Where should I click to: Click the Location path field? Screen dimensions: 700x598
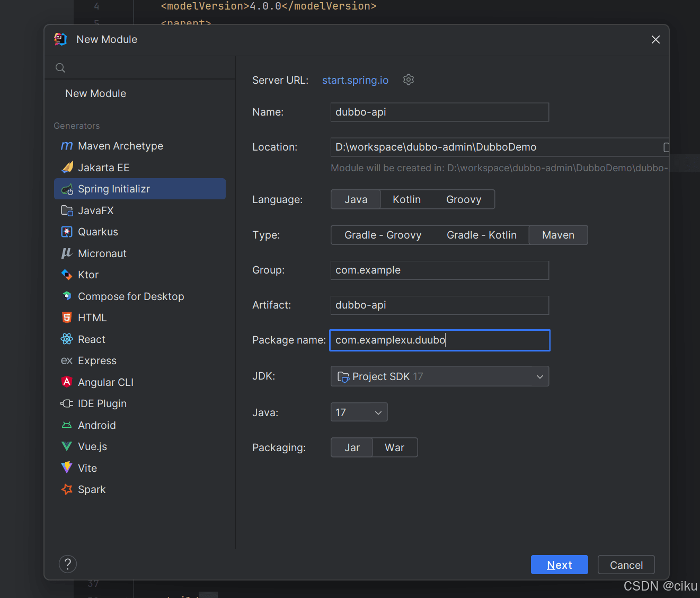[500, 147]
